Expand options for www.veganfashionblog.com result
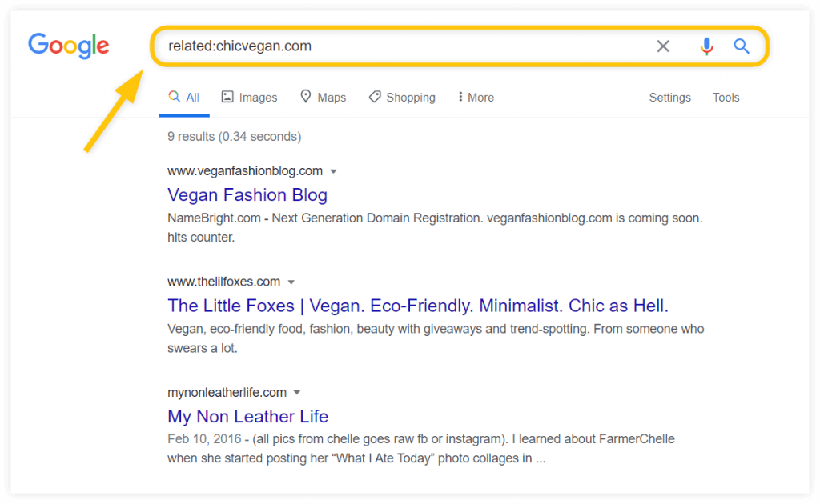This screenshot has height=504, width=820. [334, 170]
